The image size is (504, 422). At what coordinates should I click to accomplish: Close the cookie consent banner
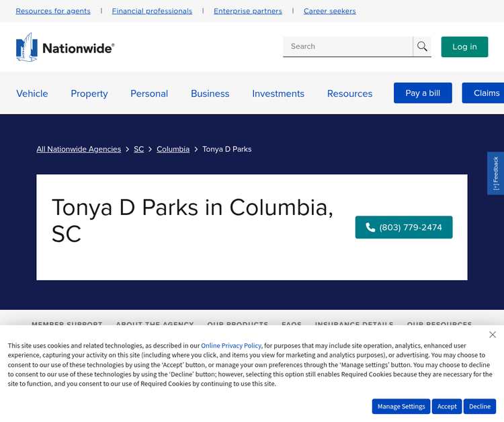(493, 335)
